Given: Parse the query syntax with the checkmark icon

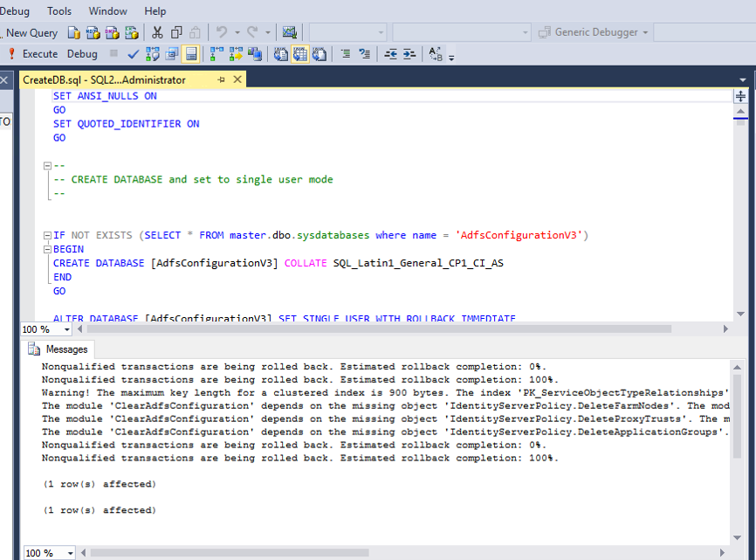Looking at the screenshot, I should click(133, 53).
